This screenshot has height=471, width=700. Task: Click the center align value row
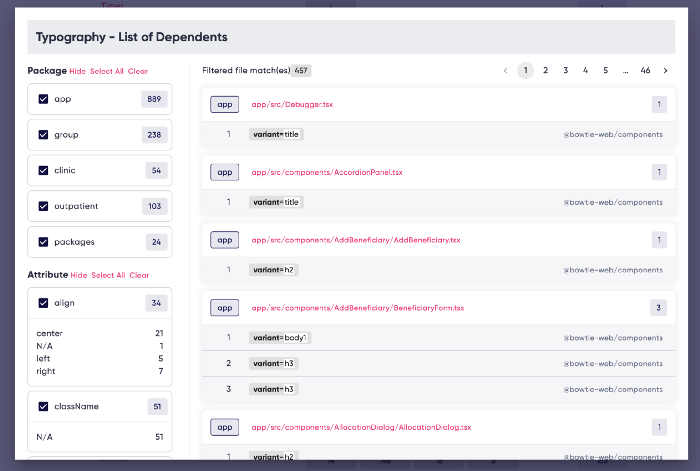point(100,333)
